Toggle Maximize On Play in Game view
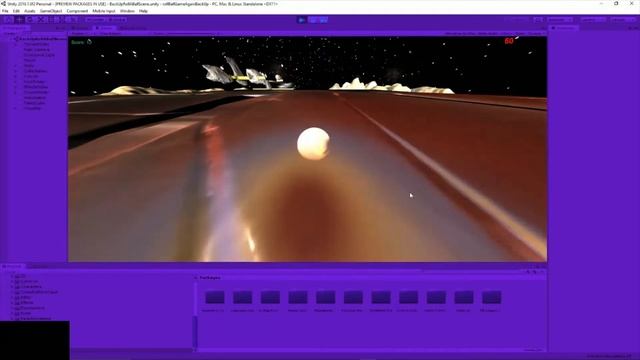This screenshot has height=360, width=640. (461, 33)
